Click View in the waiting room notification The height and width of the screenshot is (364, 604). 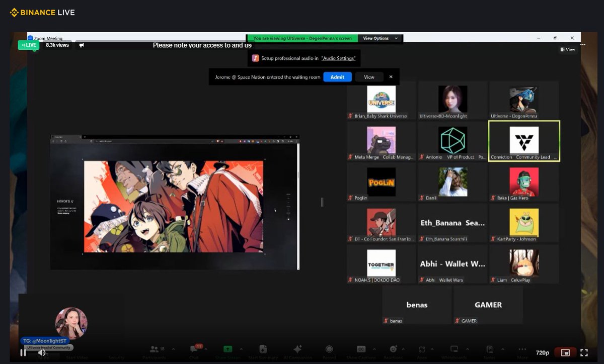tap(369, 77)
